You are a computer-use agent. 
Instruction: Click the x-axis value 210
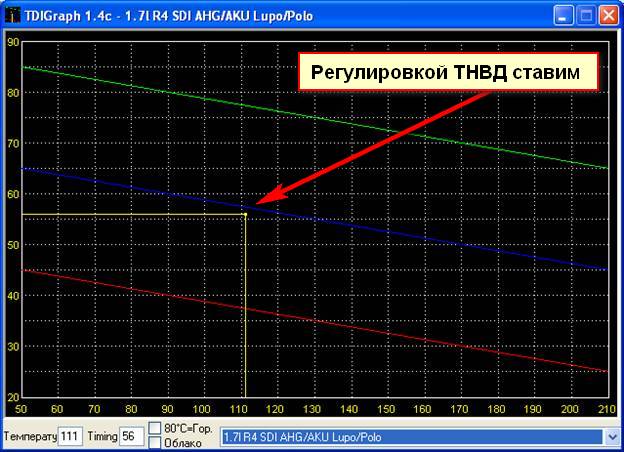[x=607, y=409]
